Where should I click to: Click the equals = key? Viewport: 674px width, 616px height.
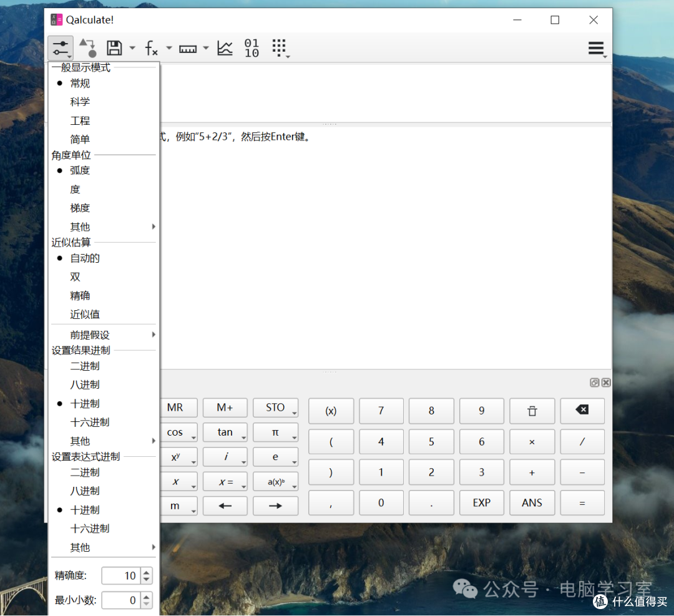coord(582,503)
